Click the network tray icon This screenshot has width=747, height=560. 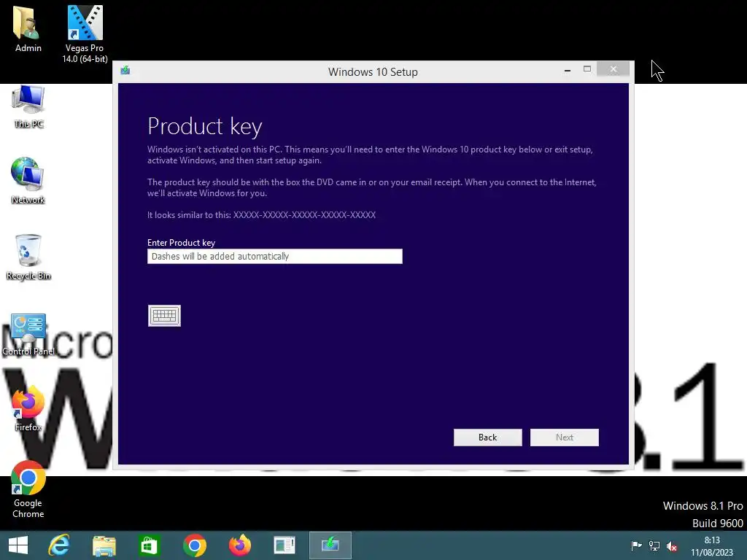click(654, 545)
